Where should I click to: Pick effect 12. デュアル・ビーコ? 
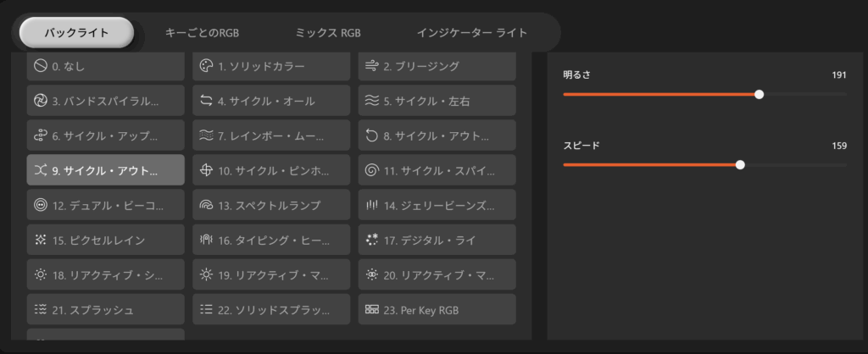pyautogui.click(x=105, y=205)
